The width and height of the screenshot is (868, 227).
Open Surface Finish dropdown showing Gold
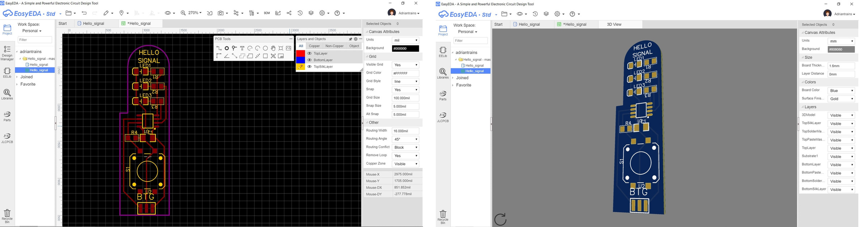pos(841,99)
